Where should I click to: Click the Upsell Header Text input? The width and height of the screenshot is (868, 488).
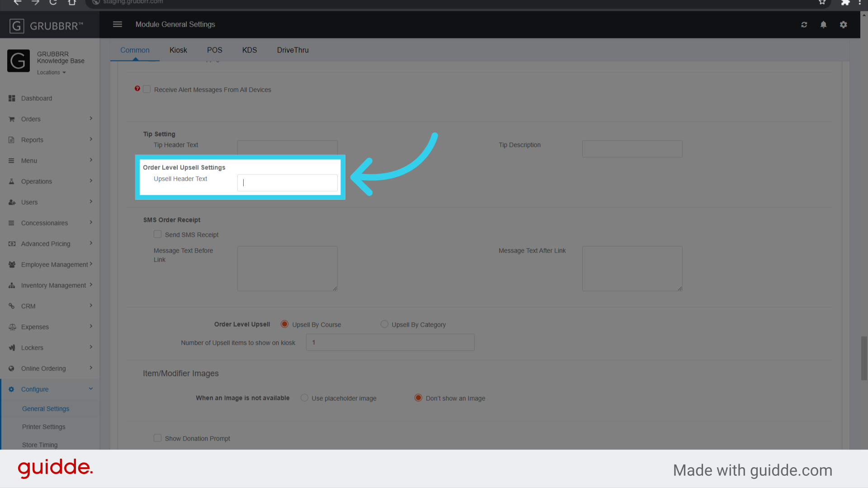pyautogui.click(x=288, y=183)
